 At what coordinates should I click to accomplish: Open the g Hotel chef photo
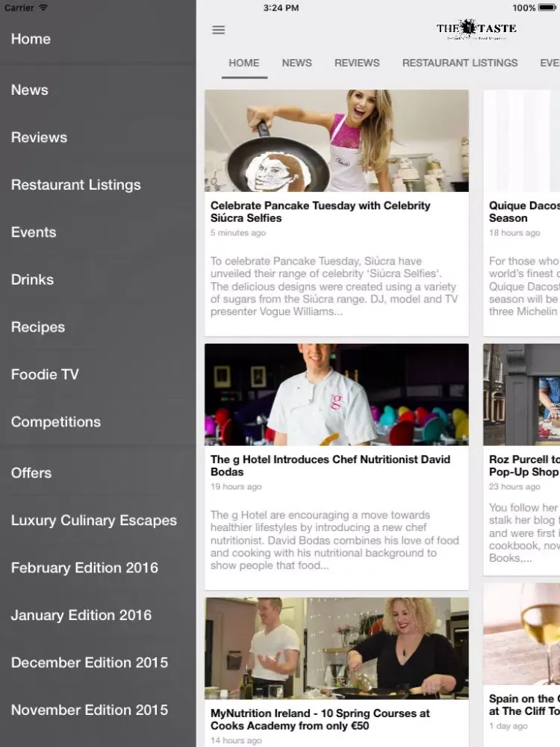(337, 394)
